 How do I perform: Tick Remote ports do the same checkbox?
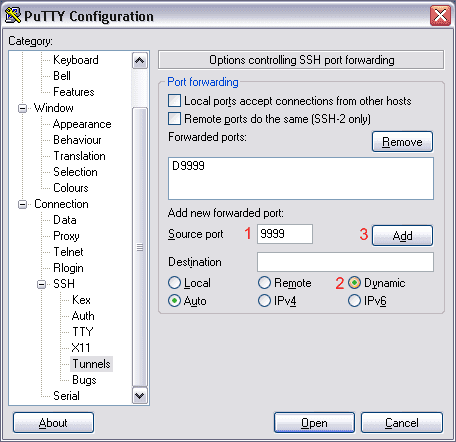(x=174, y=118)
